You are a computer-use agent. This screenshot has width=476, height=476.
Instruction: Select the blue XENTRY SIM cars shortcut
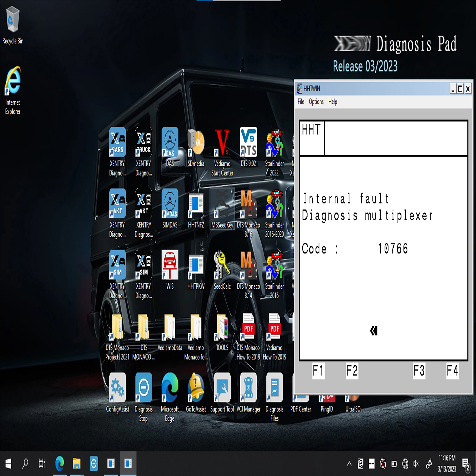(x=117, y=274)
